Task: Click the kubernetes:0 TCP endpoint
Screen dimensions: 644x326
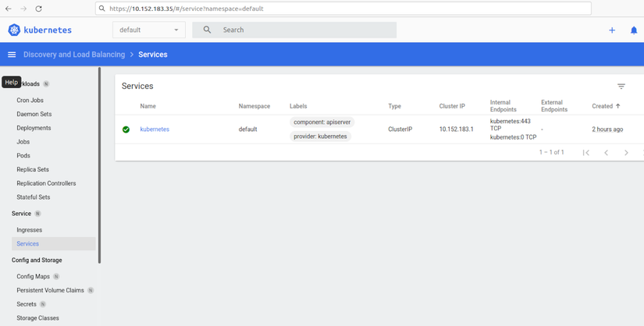Action: coord(513,137)
